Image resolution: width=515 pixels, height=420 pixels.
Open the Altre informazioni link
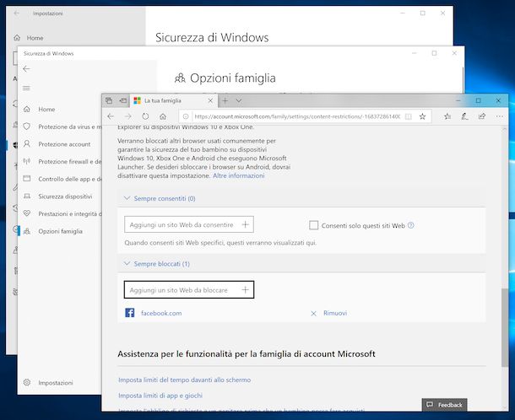tap(239, 175)
